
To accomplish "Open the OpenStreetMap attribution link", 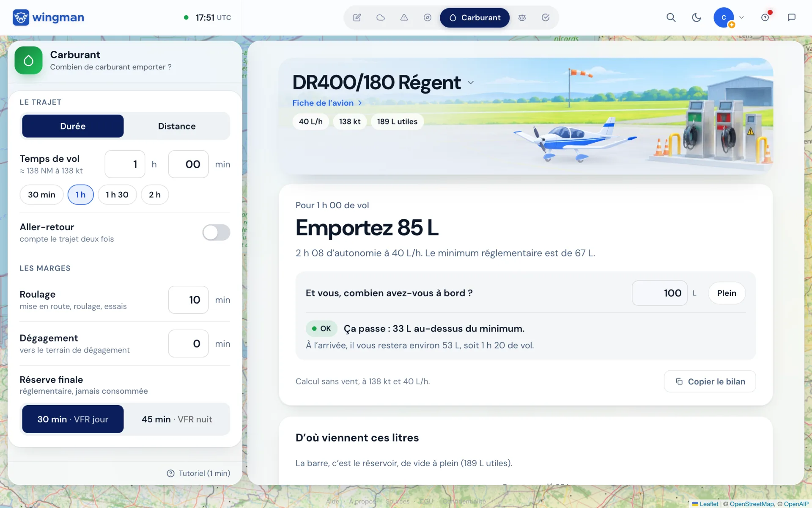I will coord(752,504).
